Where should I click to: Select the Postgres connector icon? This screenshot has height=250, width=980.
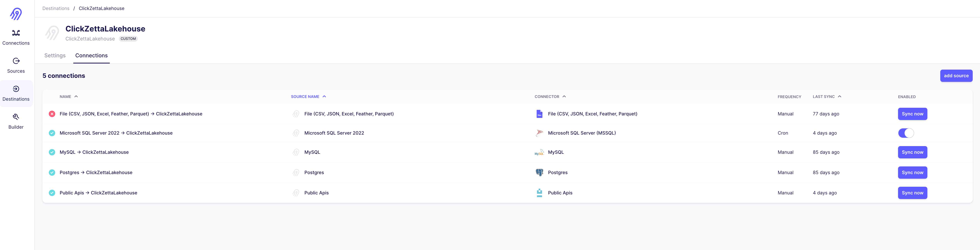[x=539, y=172]
